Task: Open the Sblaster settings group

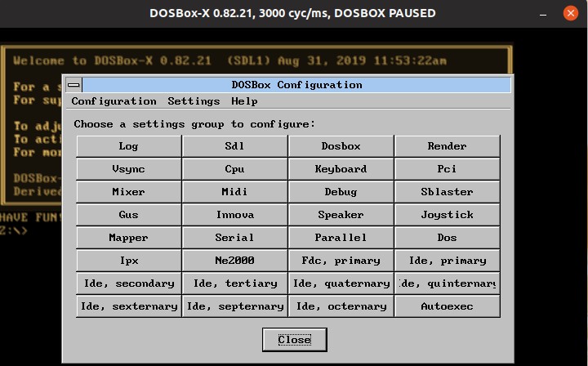Action: click(x=448, y=192)
